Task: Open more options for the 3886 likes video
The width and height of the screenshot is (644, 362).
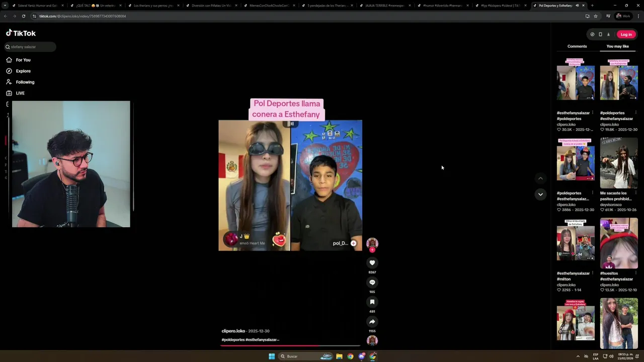Action: tap(593, 193)
